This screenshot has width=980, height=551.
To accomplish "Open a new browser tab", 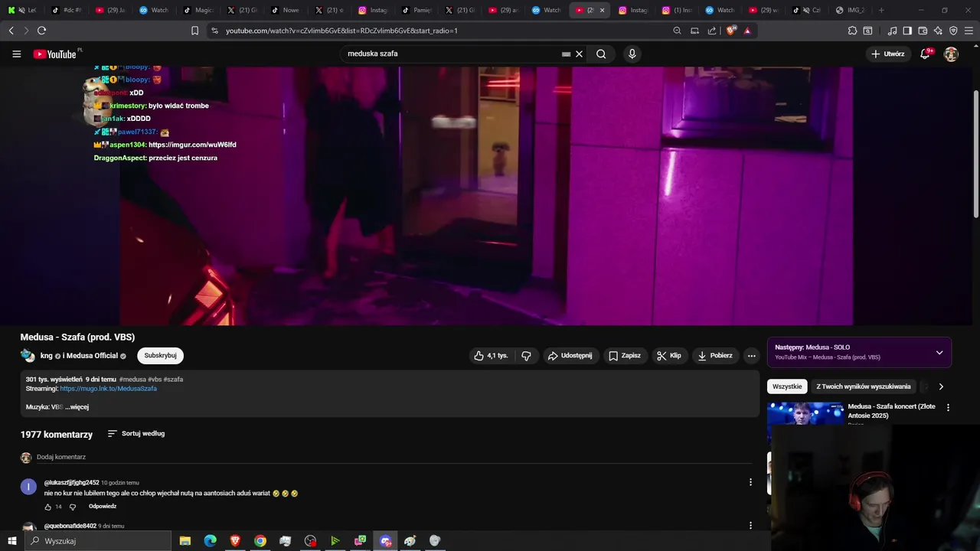I will tap(881, 10).
